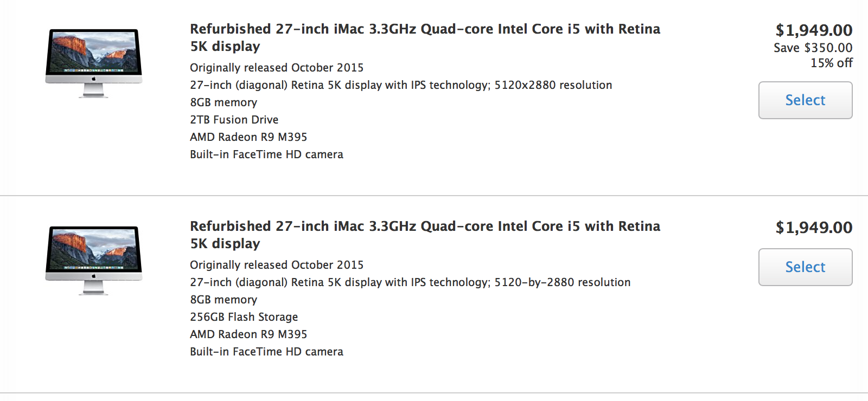Click Select for the 2TB Fusion Drive iMac

pos(805,100)
